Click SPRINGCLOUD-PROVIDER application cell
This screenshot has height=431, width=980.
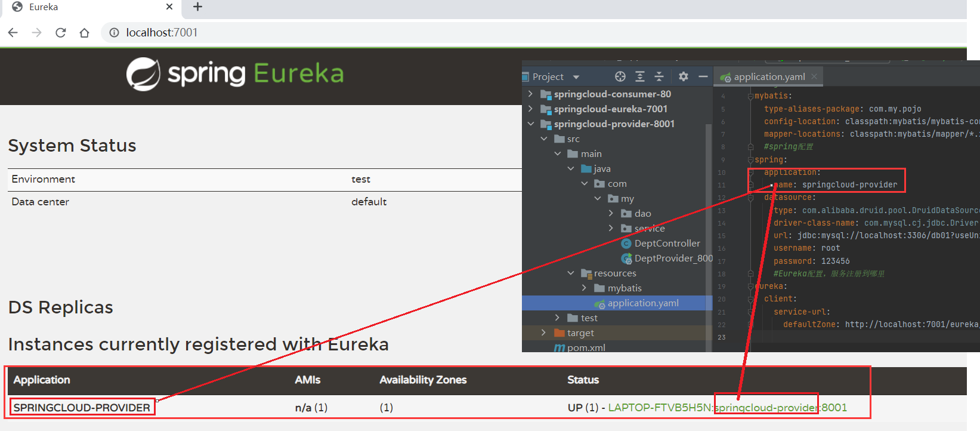[82, 408]
